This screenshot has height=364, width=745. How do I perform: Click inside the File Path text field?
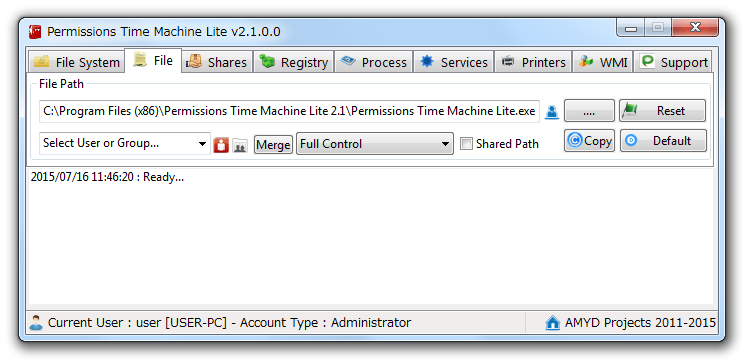click(x=289, y=111)
